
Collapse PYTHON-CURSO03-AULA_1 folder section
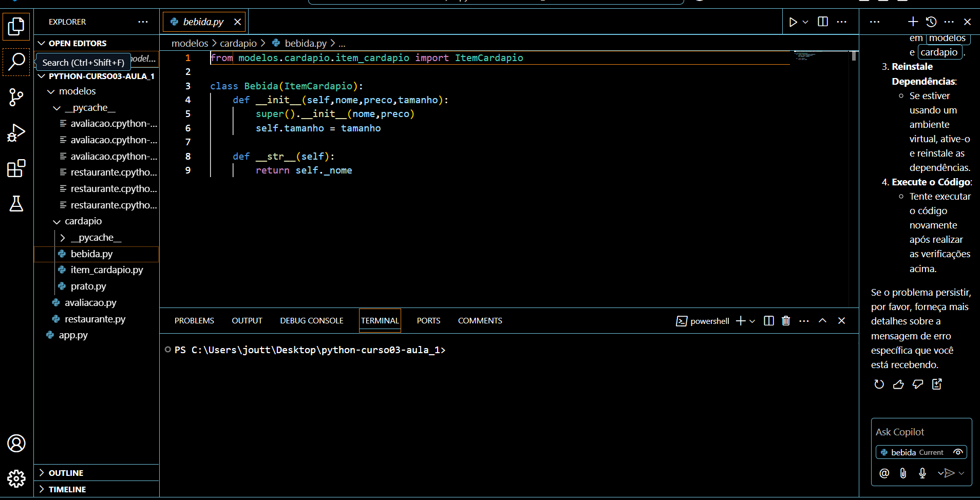click(97, 76)
